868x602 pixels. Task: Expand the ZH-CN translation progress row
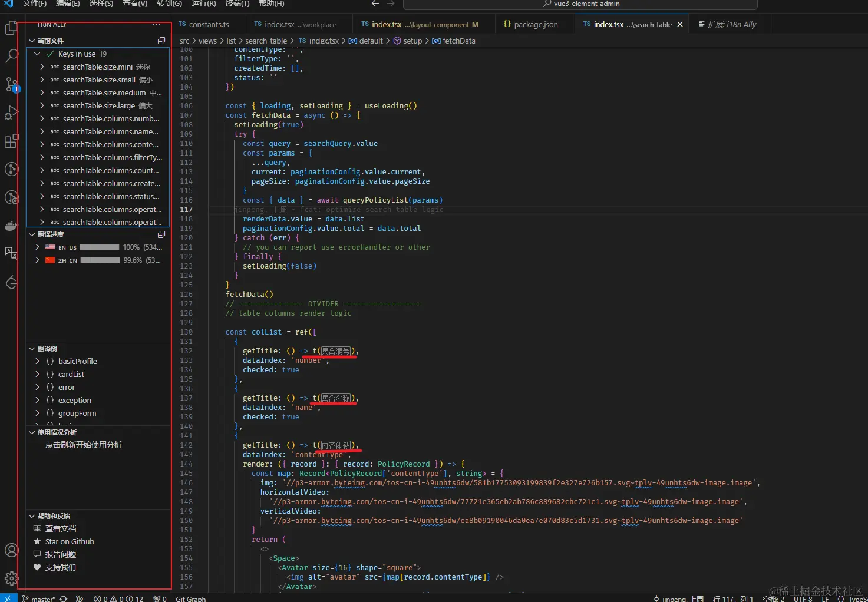(37, 260)
